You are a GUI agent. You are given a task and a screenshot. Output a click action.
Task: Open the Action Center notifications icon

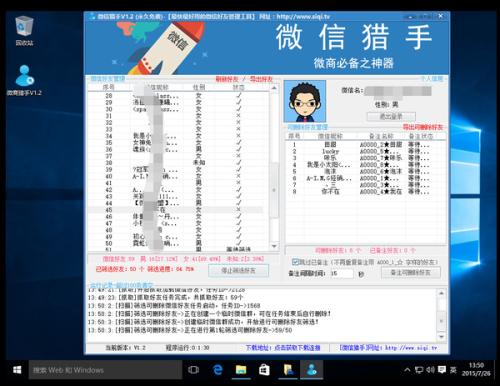tap(442, 370)
